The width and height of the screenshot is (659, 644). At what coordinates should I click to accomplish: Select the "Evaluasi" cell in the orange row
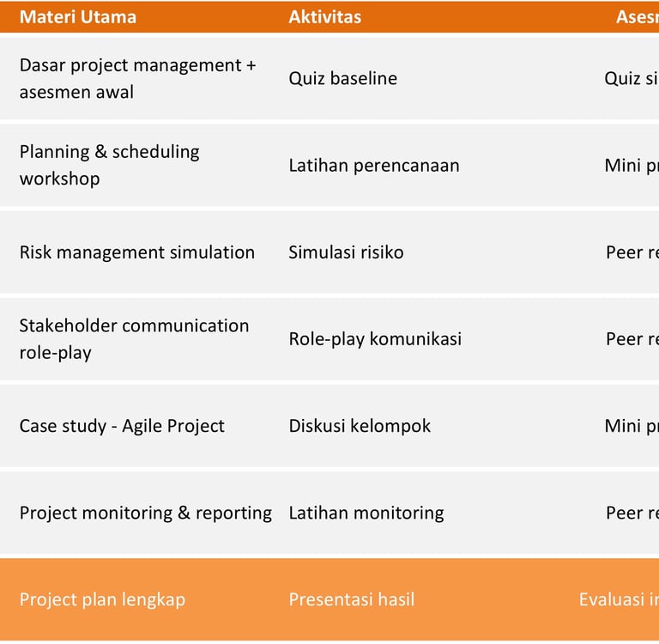point(618,599)
